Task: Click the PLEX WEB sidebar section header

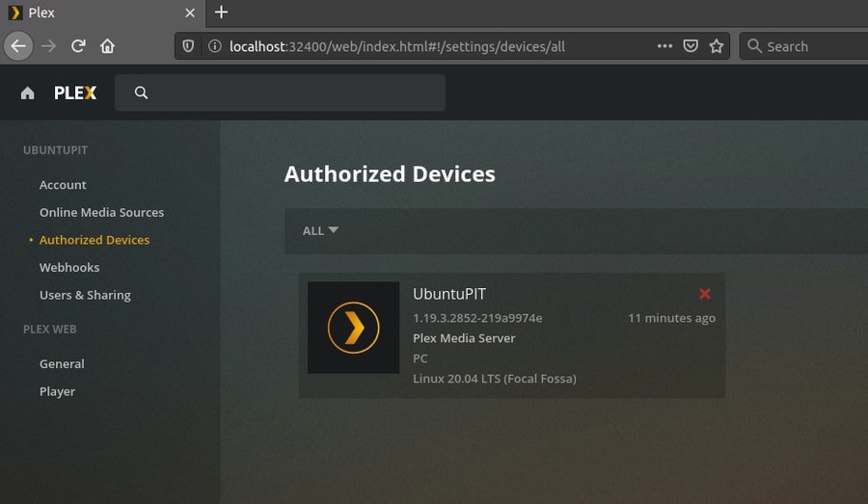Action: (x=50, y=330)
